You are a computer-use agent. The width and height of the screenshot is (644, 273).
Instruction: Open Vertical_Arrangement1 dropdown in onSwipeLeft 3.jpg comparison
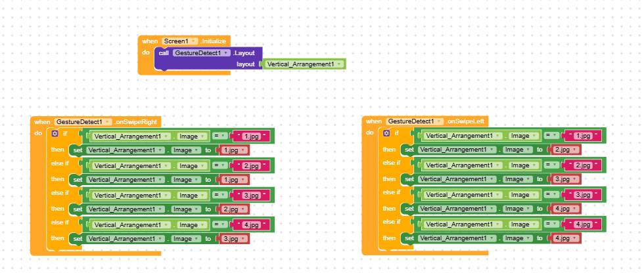coord(463,195)
